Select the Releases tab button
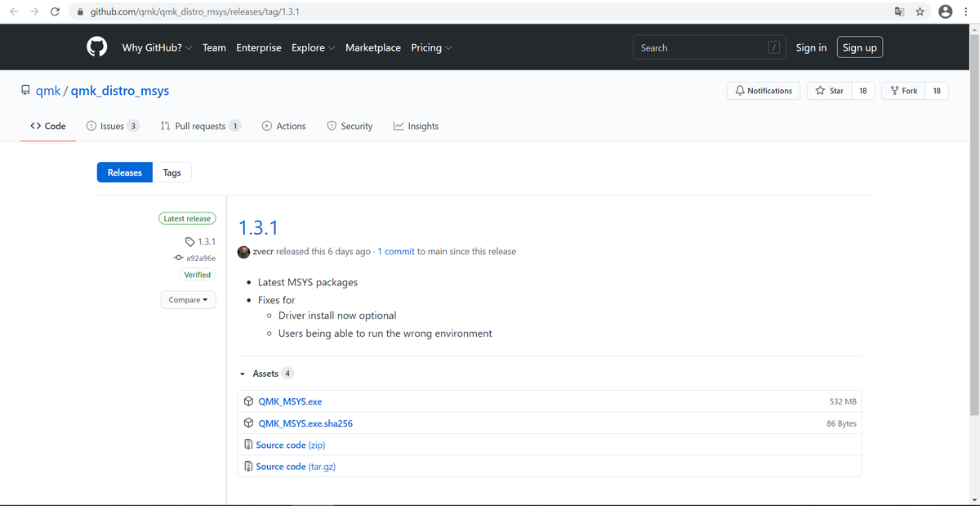The image size is (980, 506). point(125,172)
